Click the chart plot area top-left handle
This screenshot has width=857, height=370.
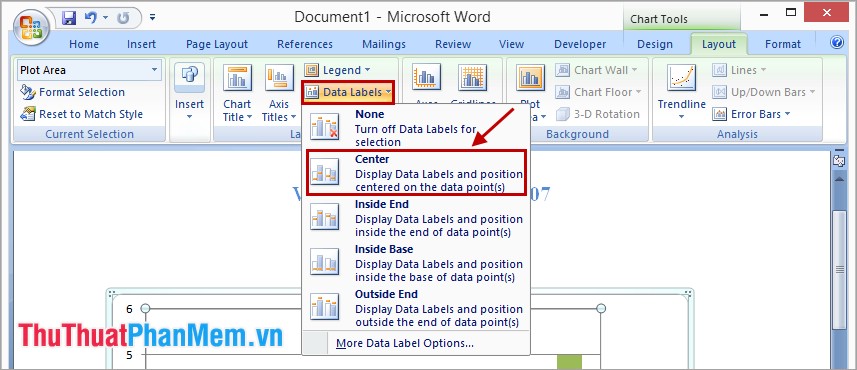click(145, 309)
